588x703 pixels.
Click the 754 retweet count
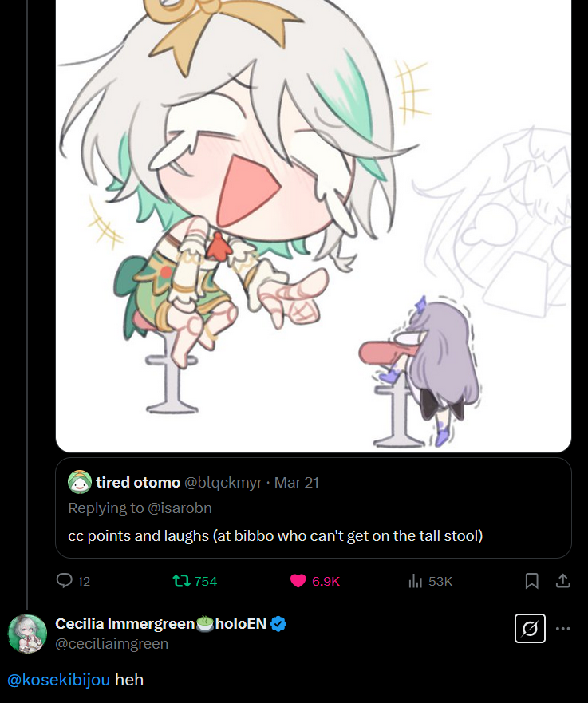click(x=206, y=582)
